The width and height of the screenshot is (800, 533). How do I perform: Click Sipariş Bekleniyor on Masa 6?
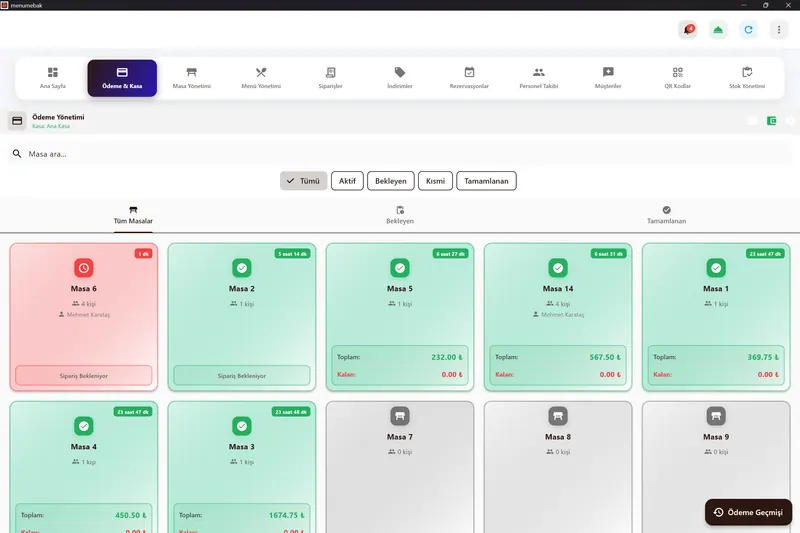[84, 375]
